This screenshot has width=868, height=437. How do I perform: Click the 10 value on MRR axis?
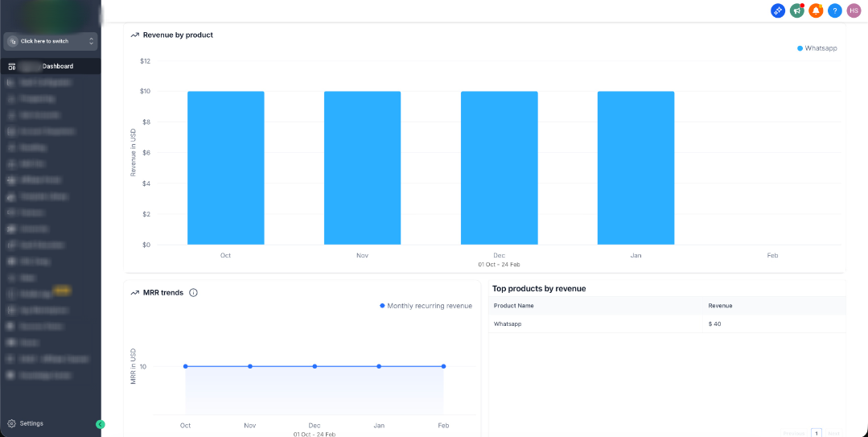143,367
